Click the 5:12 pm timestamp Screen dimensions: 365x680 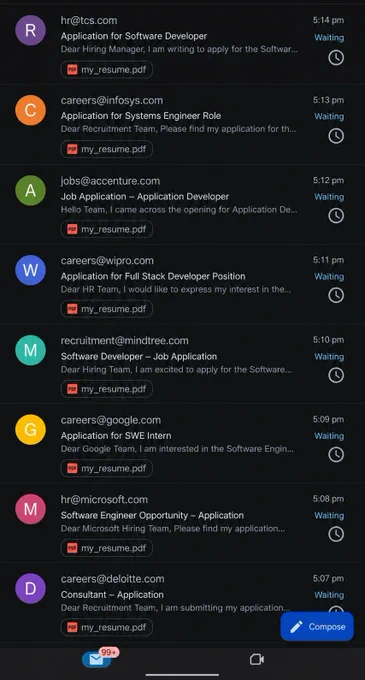329,180
